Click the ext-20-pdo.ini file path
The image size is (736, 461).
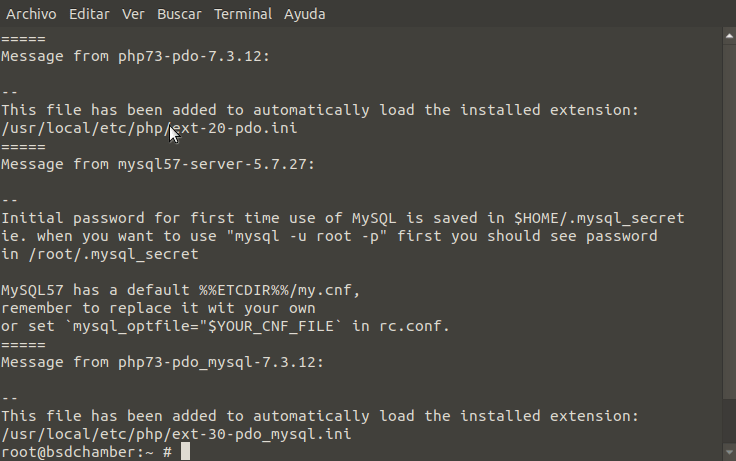(x=149, y=128)
